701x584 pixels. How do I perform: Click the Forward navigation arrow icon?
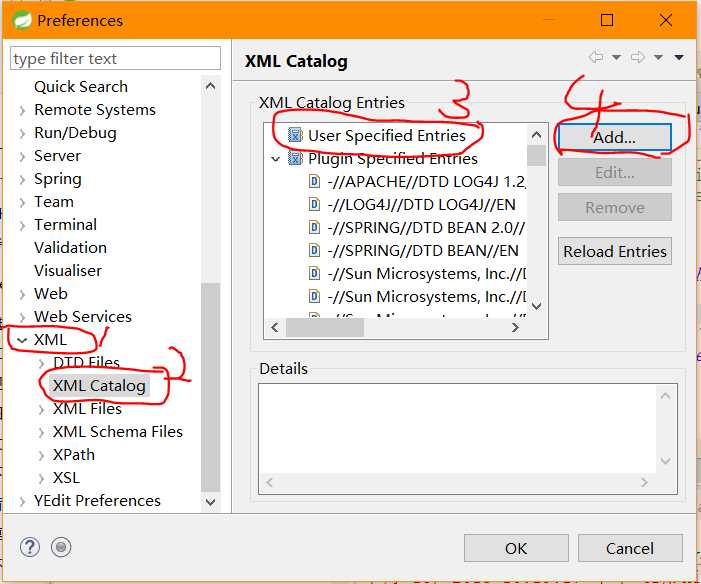637,57
